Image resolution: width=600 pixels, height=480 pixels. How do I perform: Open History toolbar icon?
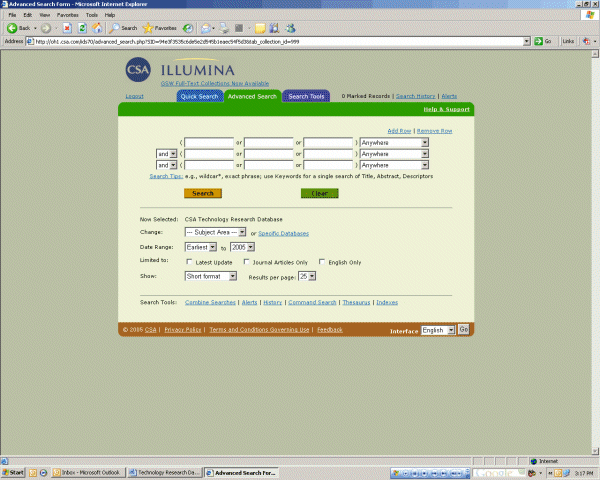[188, 28]
